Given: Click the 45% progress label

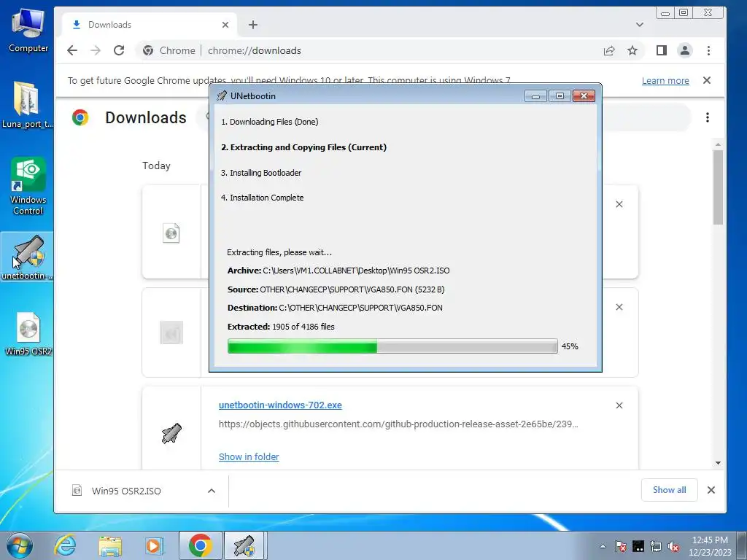Looking at the screenshot, I should click(570, 346).
